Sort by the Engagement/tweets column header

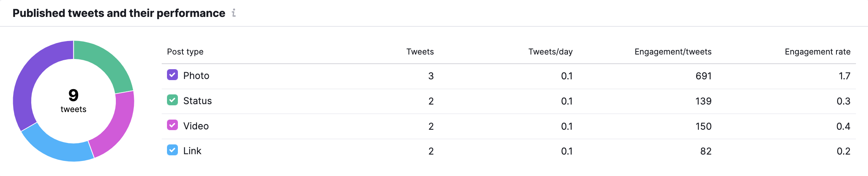pyautogui.click(x=673, y=52)
